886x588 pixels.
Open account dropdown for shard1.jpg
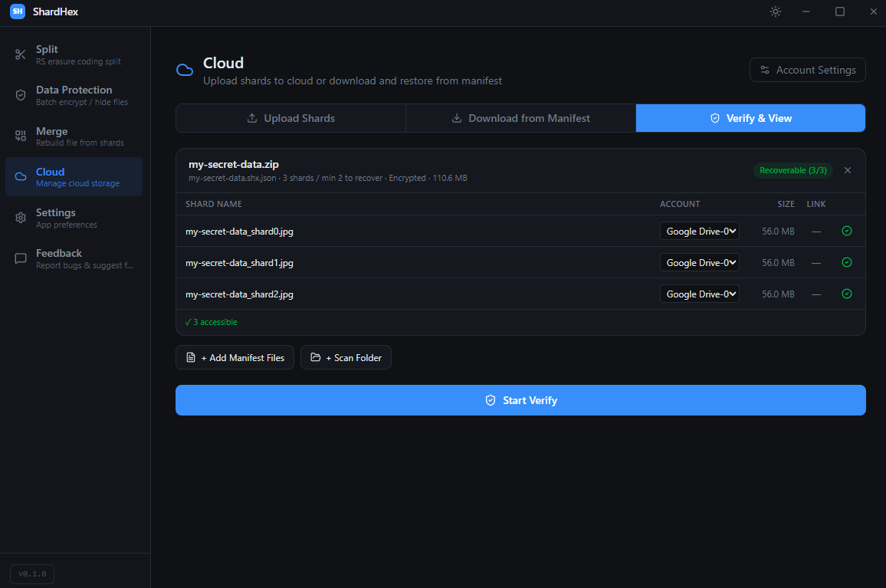tap(699, 262)
